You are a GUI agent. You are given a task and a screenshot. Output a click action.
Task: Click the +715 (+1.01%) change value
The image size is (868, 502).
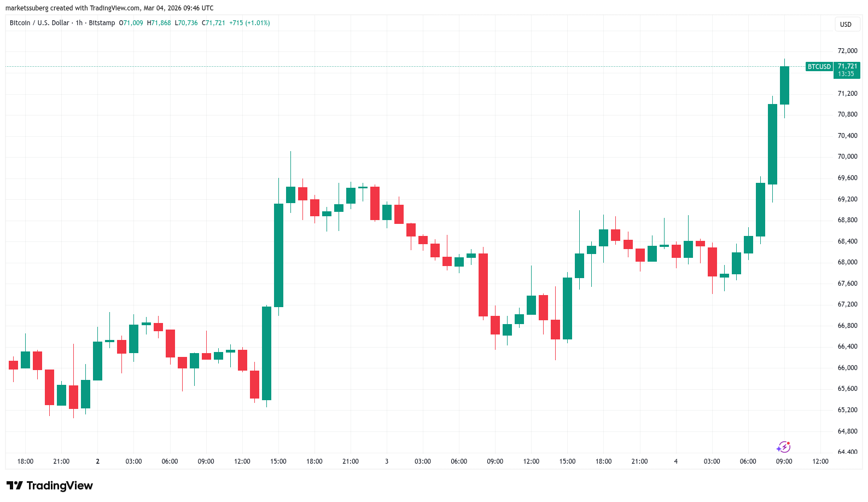point(249,23)
